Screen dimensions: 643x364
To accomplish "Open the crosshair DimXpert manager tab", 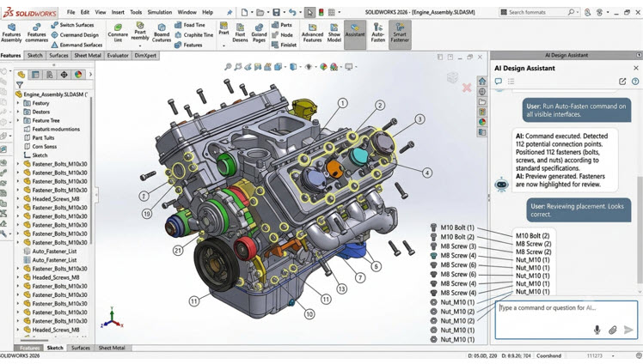I will pyautogui.click(x=64, y=75).
